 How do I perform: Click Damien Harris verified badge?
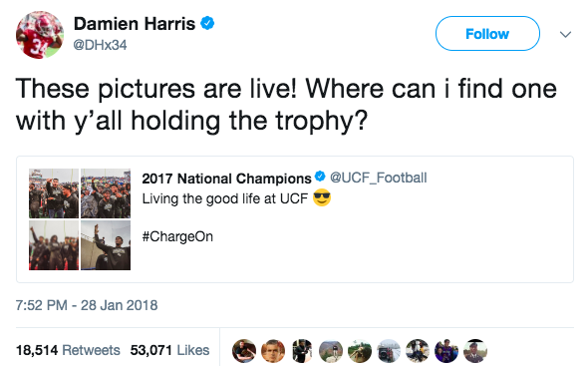207,23
